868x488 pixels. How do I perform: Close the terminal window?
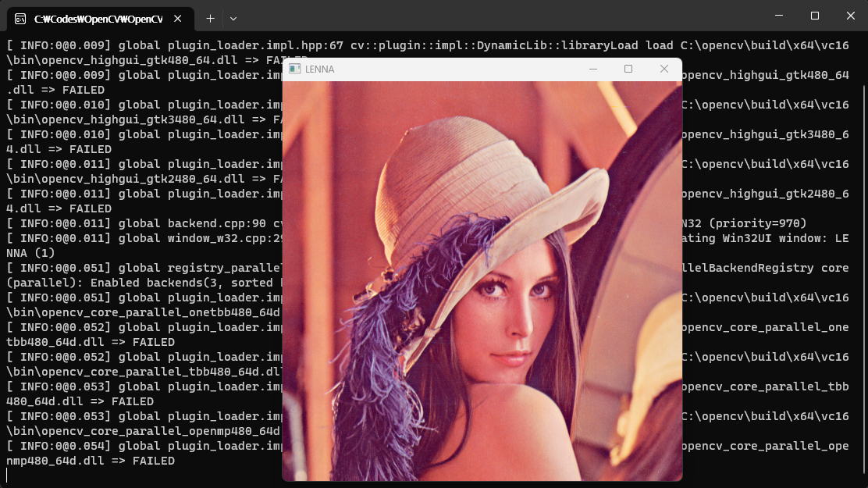pos(851,16)
